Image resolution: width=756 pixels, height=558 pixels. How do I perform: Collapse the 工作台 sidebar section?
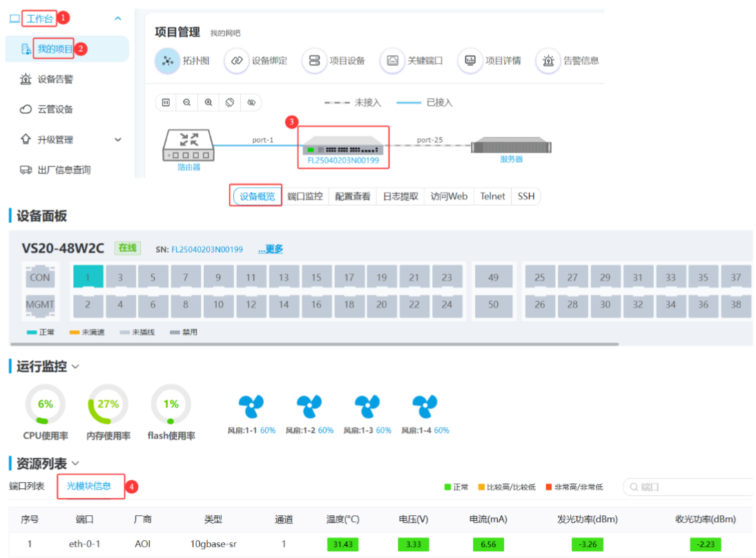[117, 19]
